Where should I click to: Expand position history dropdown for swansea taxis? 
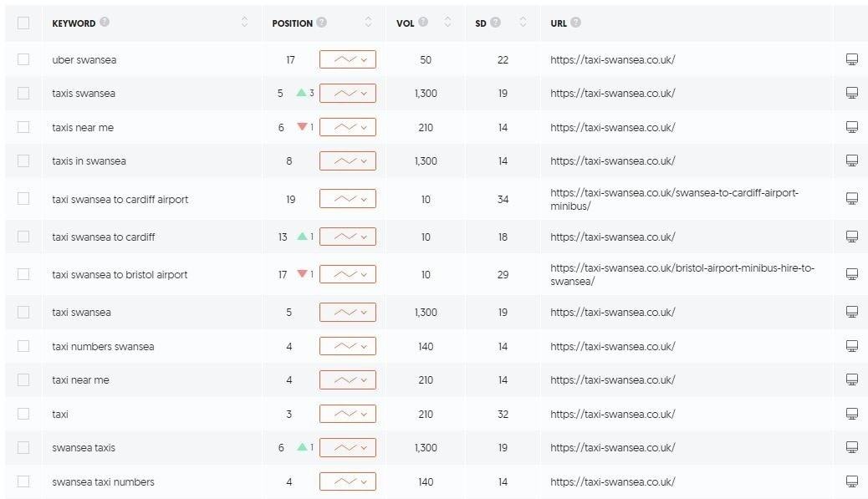(348, 447)
